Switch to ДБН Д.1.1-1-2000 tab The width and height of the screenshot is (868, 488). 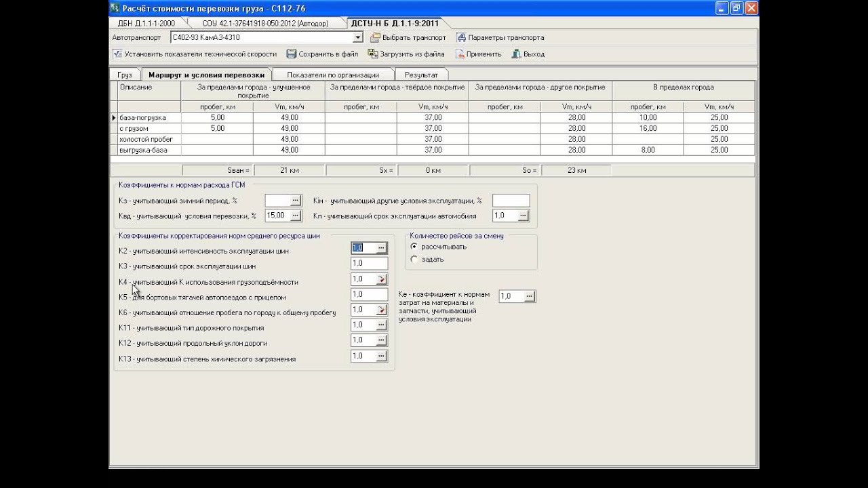click(146, 23)
